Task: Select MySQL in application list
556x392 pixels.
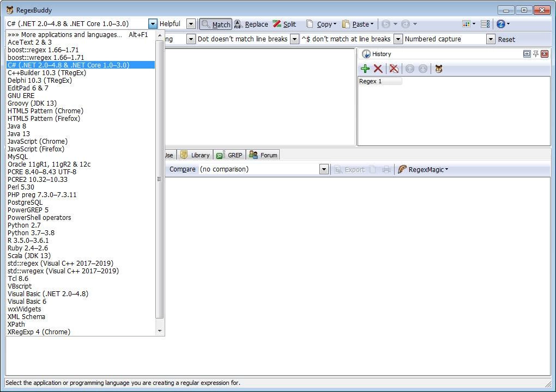Action: point(81,156)
